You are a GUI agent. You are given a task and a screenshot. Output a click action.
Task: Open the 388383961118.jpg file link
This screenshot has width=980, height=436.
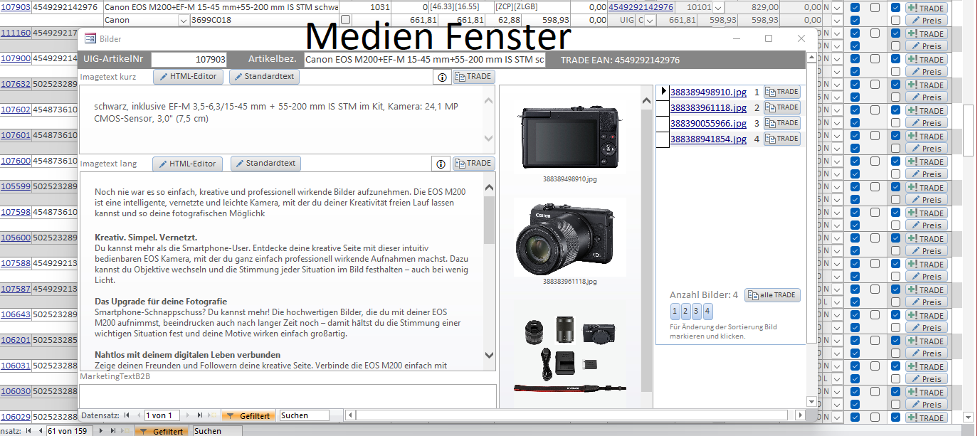click(x=708, y=107)
